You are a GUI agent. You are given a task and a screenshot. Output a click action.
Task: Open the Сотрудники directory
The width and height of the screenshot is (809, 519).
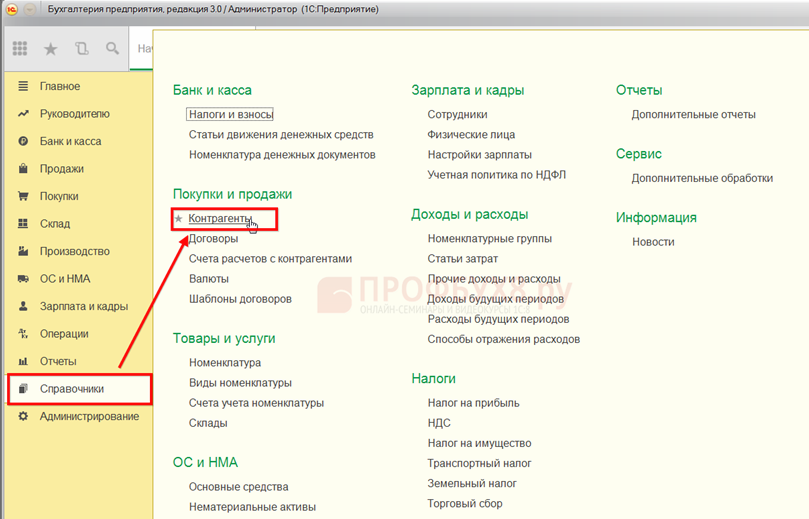click(457, 115)
